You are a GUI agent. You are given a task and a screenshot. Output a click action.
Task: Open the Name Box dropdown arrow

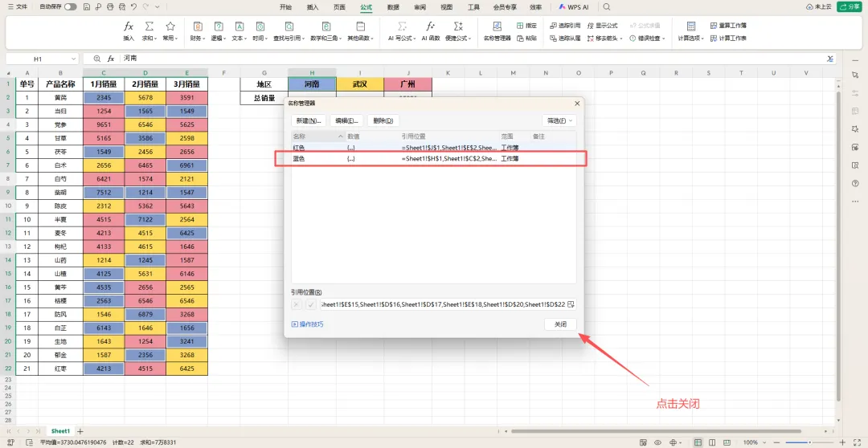(x=74, y=59)
